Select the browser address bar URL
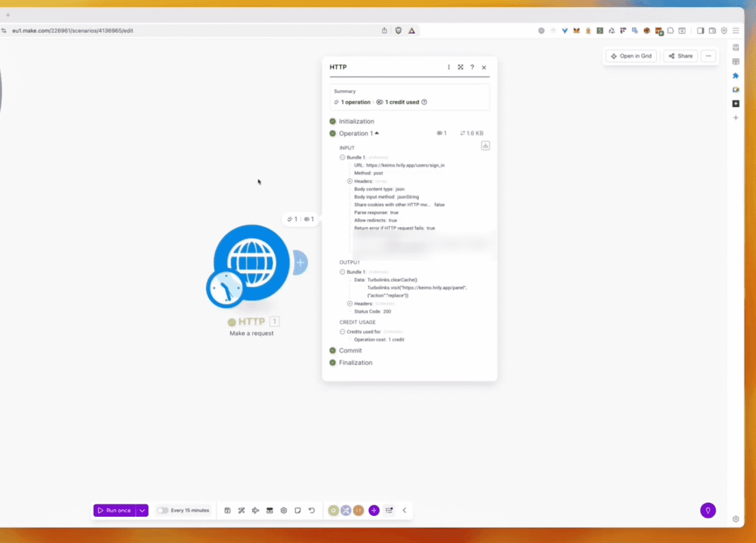Screen dimensions: 756x543 (73, 31)
